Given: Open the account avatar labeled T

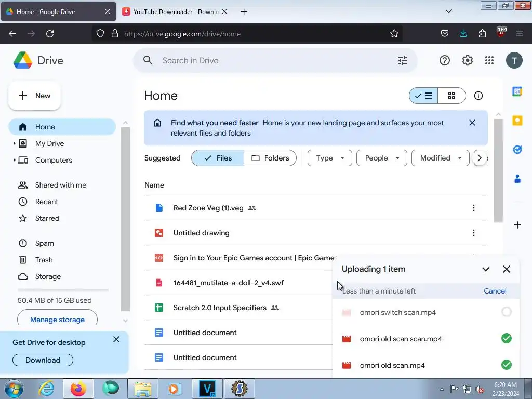Looking at the screenshot, I should click(x=514, y=60).
